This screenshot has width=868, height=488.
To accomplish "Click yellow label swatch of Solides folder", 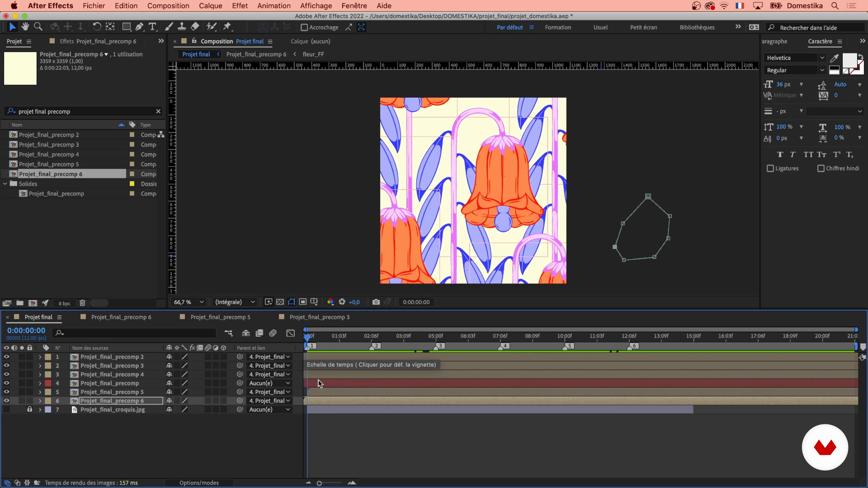I will (x=132, y=184).
